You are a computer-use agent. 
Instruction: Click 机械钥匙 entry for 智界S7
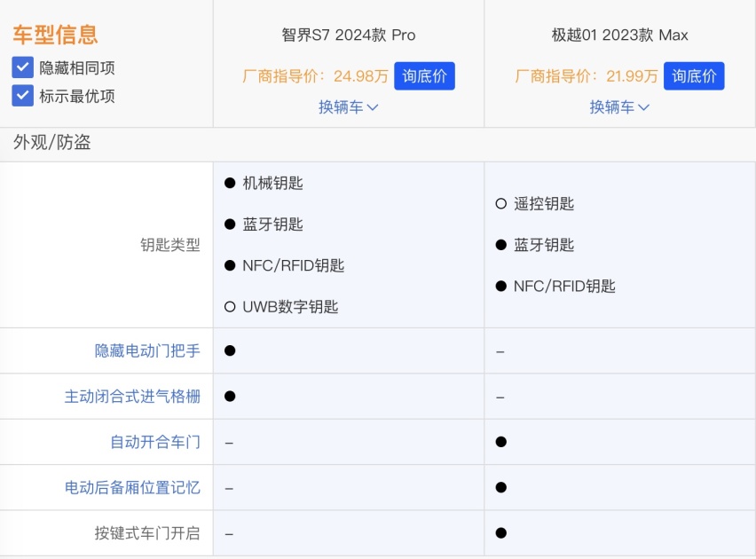pos(272,183)
